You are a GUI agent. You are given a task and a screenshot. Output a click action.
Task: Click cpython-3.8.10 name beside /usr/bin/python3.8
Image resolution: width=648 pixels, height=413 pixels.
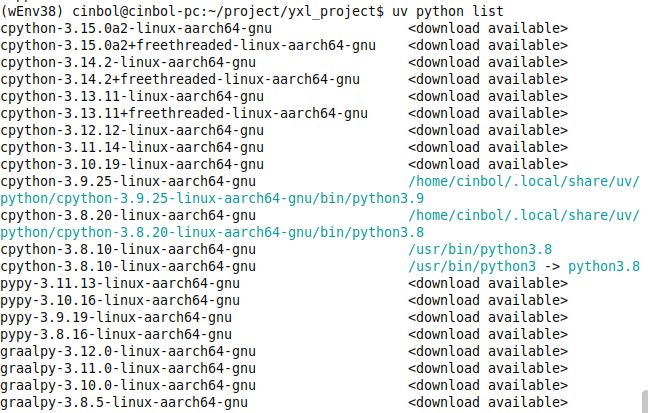pos(128,249)
